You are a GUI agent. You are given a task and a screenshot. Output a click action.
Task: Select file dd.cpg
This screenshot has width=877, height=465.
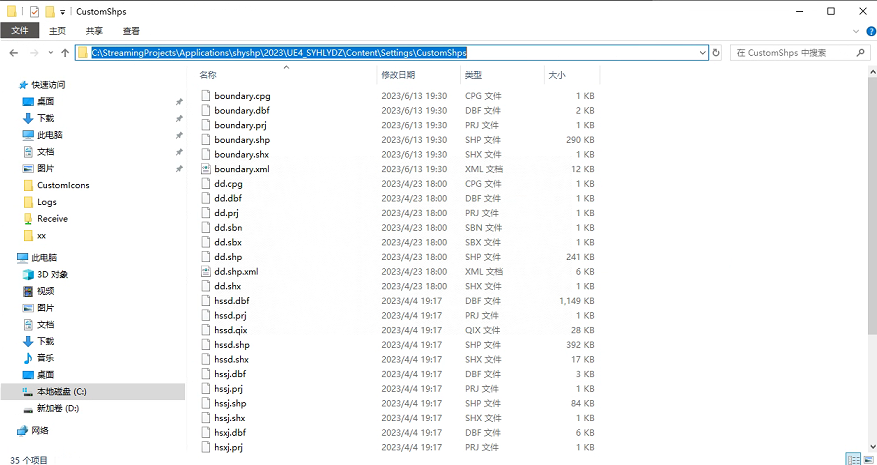[228, 184]
